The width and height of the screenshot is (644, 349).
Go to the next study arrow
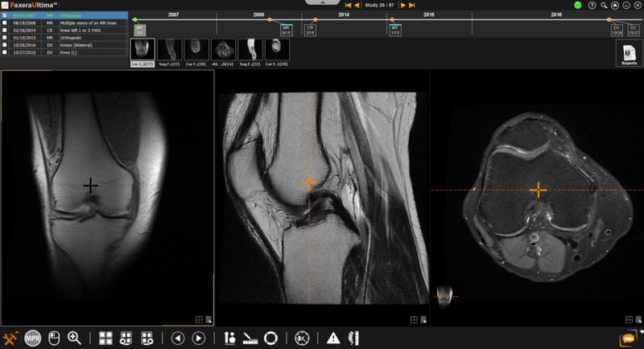click(x=402, y=5)
